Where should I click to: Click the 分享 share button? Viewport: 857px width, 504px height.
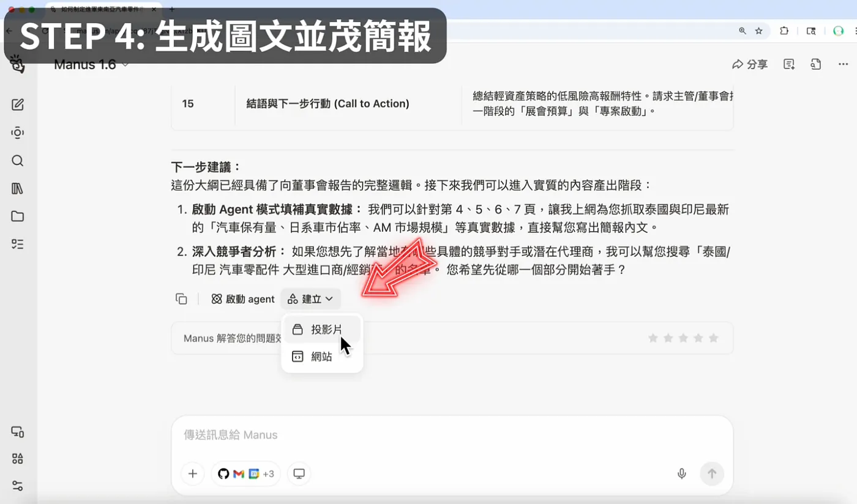pyautogui.click(x=750, y=64)
